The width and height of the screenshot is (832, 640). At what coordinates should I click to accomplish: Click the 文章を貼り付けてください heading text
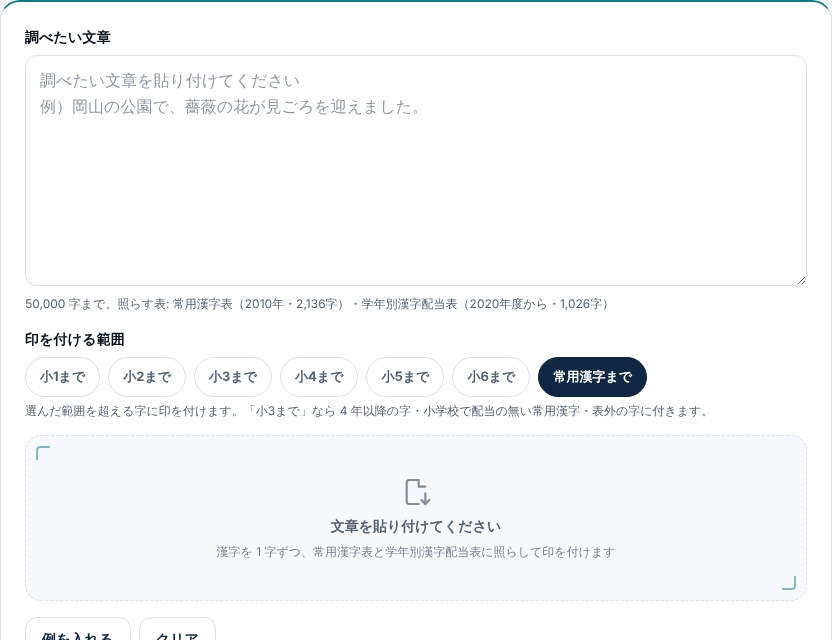tap(416, 526)
